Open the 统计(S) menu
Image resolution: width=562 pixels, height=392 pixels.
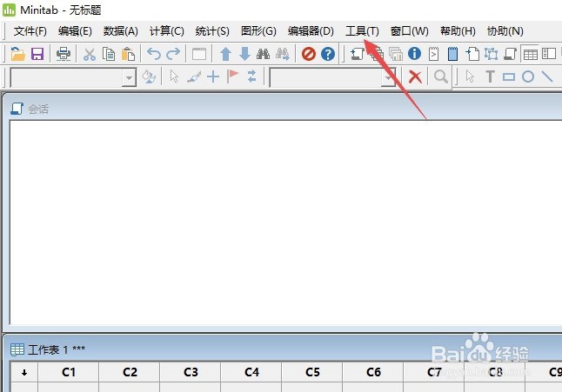tap(212, 31)
